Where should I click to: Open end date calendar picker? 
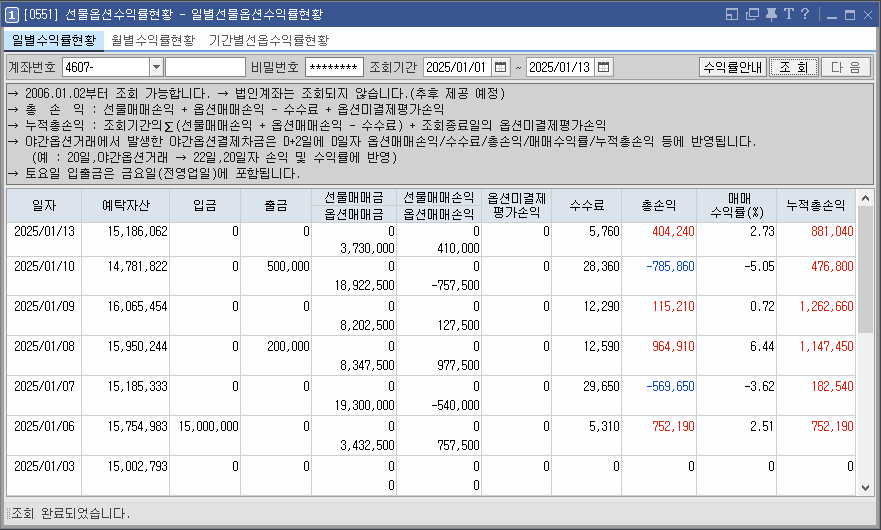603,67
